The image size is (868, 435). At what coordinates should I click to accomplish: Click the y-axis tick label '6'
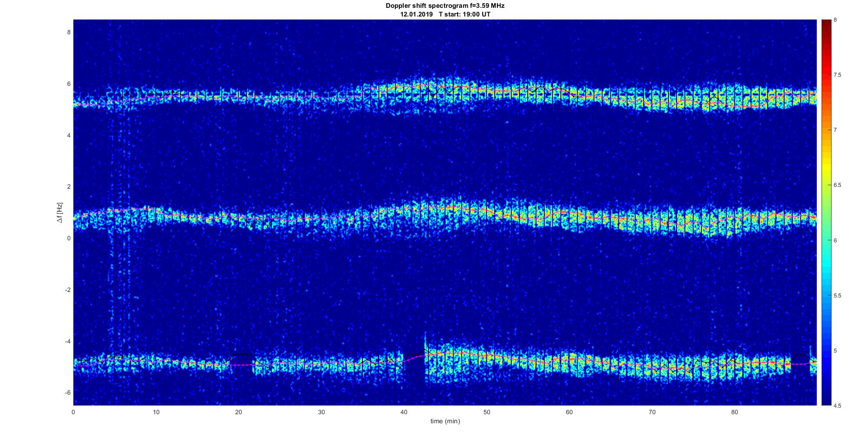pos(69,84)
